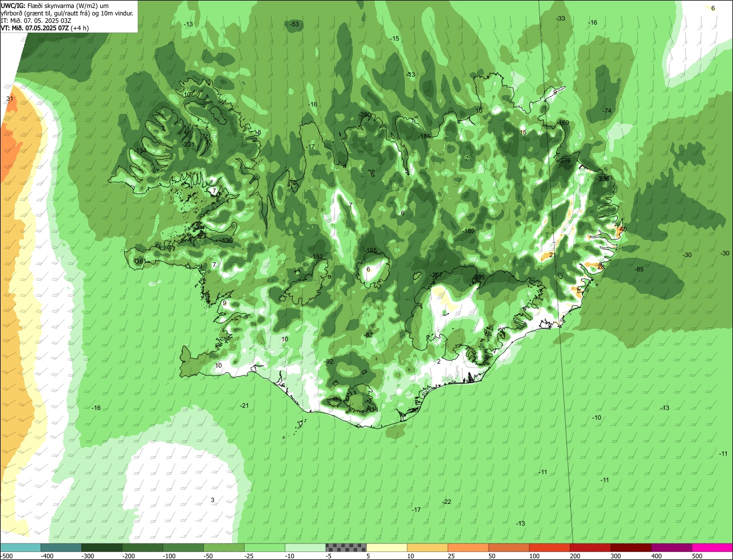Screen dimensions: 733x560
Task: Click the '-230' value on the north coast
Action: 365,115
